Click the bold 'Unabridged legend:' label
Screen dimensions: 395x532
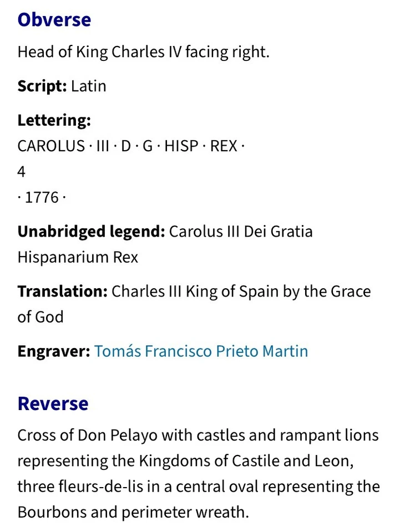coord(92,232)
